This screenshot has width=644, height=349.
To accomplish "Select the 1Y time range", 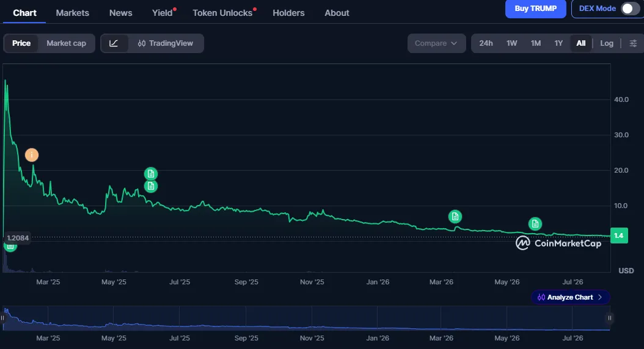I will (x=558, y=43).
